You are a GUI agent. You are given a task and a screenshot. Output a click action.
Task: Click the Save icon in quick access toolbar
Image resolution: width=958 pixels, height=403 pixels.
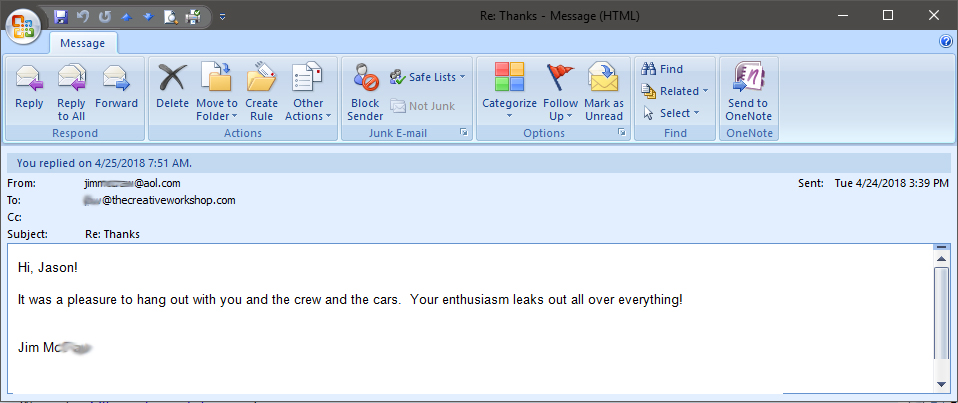click(x=61, y=16)
